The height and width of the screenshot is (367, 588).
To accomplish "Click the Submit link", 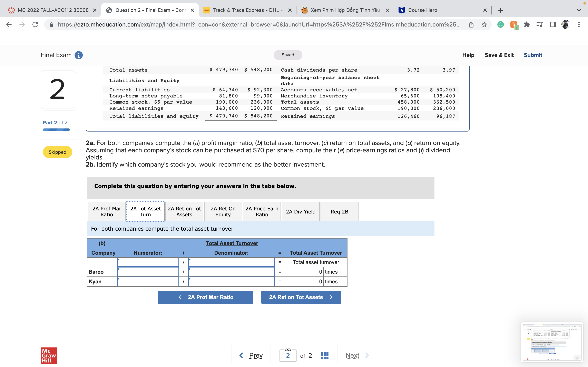I will [x=533, y=55].
